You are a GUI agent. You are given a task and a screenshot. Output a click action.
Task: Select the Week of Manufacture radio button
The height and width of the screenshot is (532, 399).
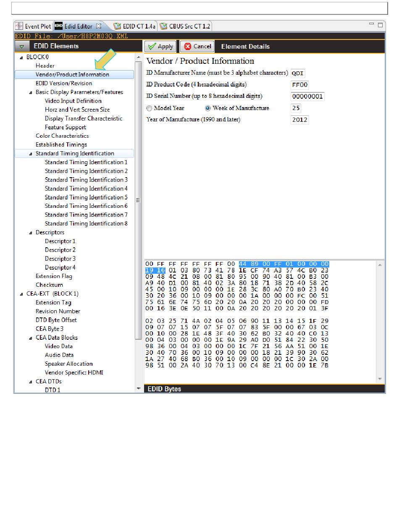(x=208, y=108)
